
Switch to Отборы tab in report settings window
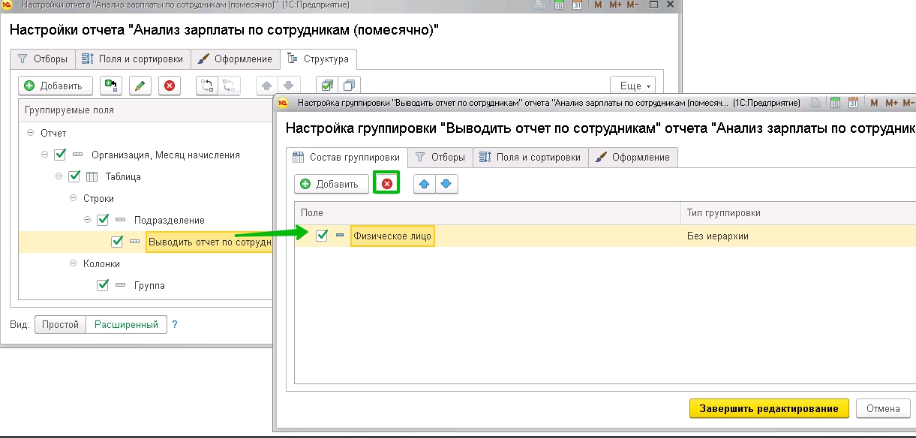point(43,59)
